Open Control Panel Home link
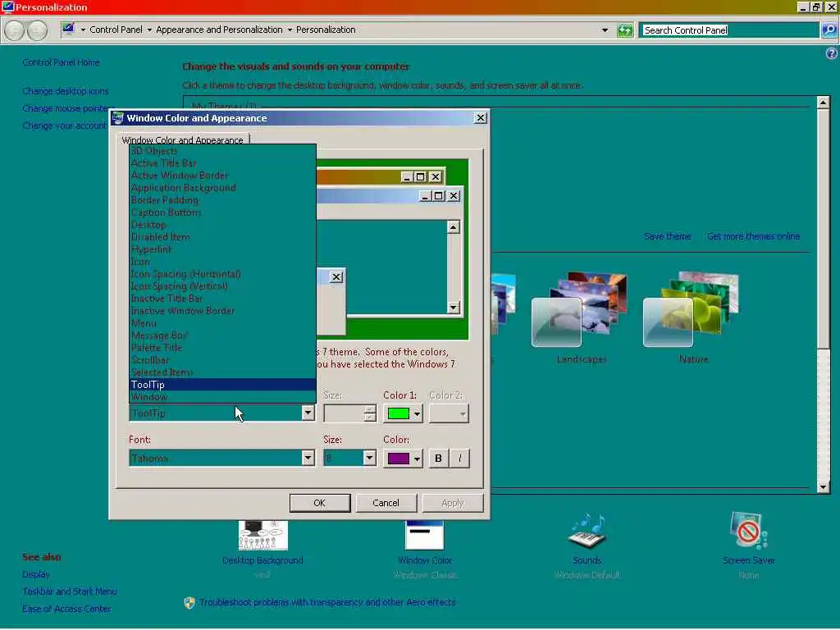The width and height of the screenshot is (840, 630). tap(61, 62)
